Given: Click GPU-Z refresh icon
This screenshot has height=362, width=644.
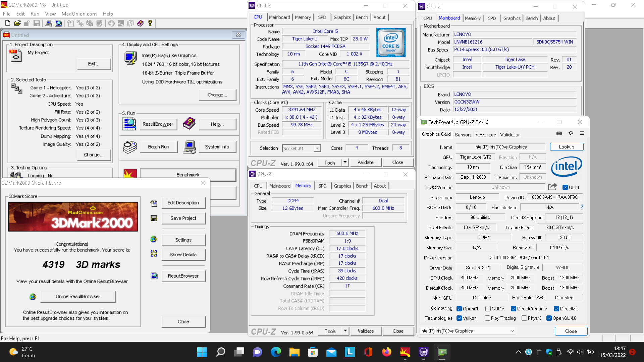Looking at the screenshot, I should pos(571,133).
